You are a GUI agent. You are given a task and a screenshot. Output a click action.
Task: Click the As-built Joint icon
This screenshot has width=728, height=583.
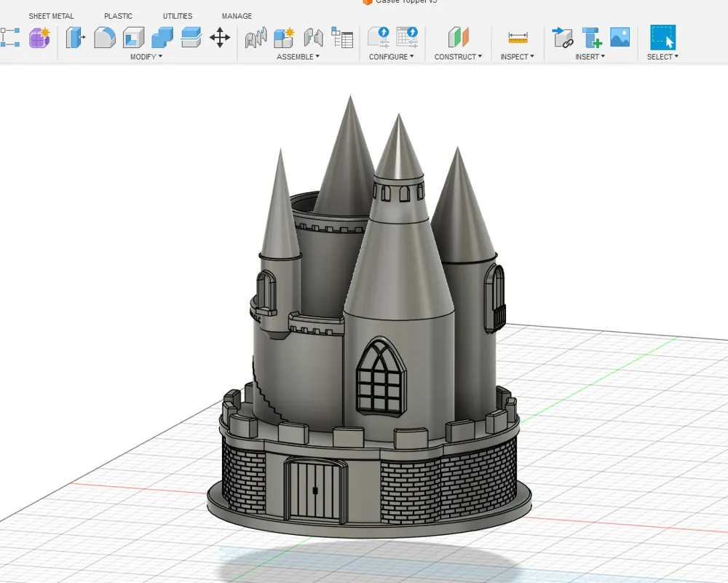313,38
